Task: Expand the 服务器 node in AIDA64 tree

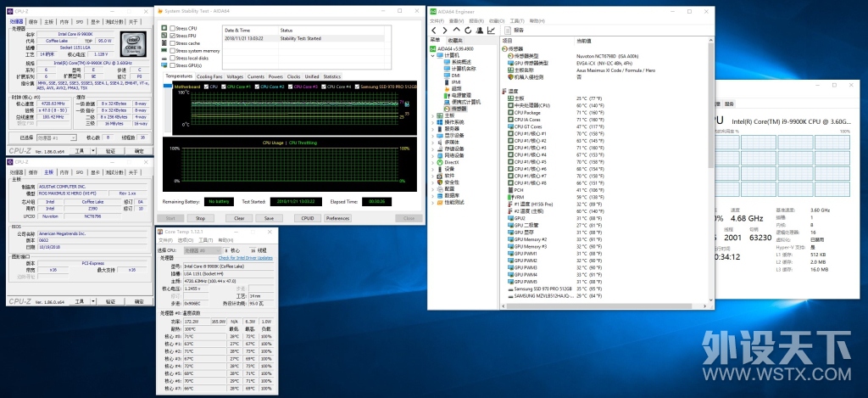Action: (433, 129)
